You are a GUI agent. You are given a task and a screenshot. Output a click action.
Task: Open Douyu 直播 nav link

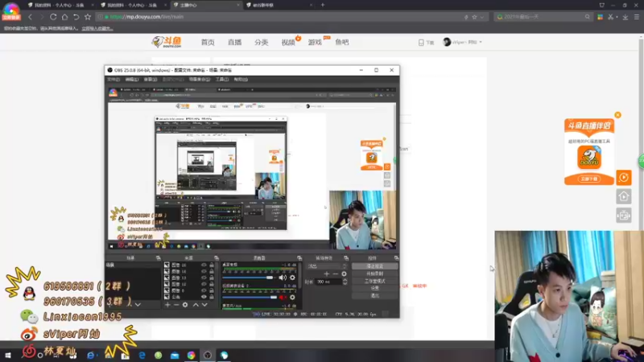234,43
